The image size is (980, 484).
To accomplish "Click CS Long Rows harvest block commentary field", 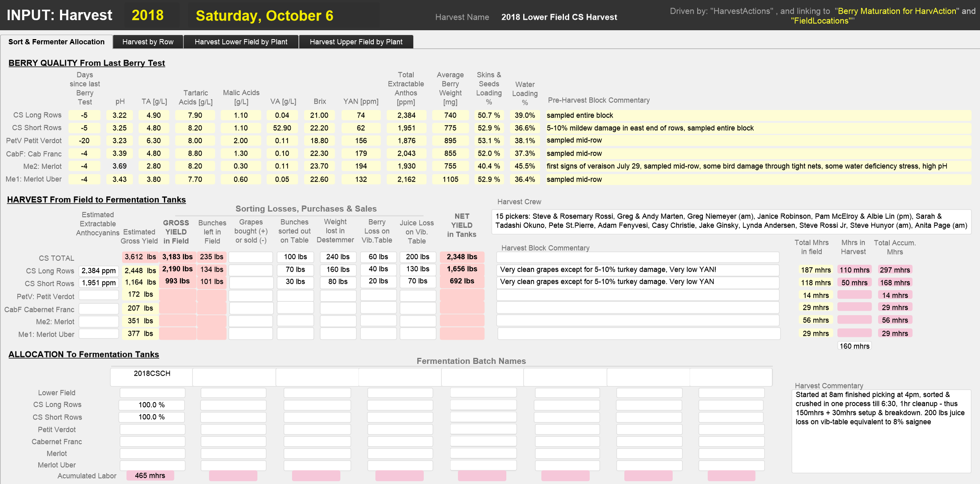I will (638, 270).
